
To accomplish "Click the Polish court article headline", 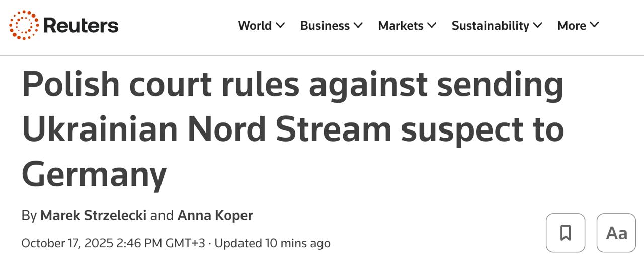I will 292,129.
